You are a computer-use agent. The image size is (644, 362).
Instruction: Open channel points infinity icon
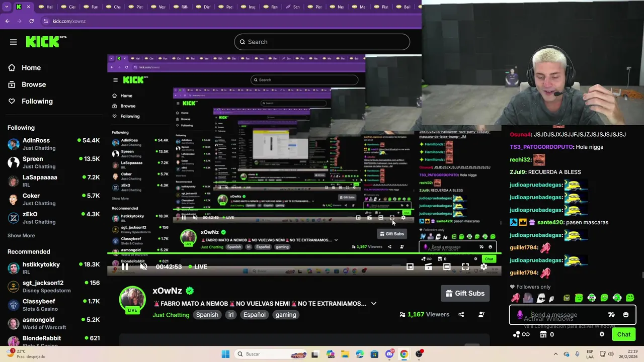(x=521, y=334)
